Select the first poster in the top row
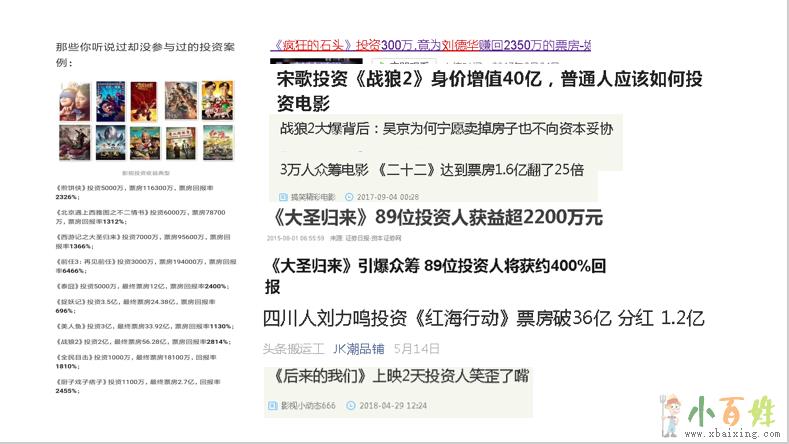Image resolution: width=789 pixels, height=444 pixels. [72, 101]
